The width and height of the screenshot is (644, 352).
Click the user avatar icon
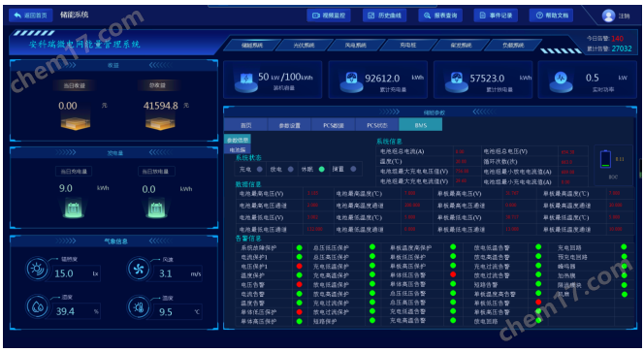tap(608, 16)
